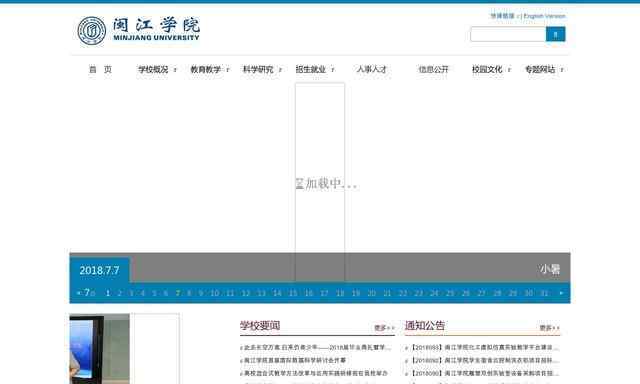
Task: Open the 教育教学 menu
Action: (x=206, y=69)
